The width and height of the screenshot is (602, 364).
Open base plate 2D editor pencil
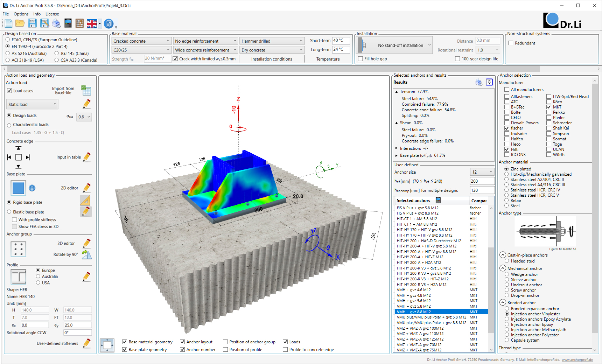[x=86, y=188]
